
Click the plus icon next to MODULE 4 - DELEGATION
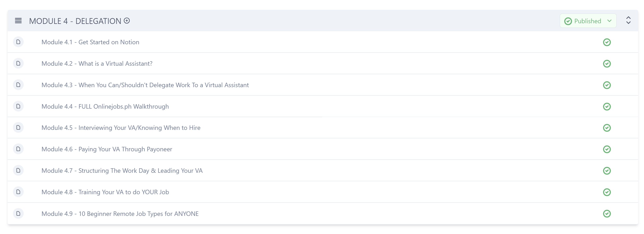tap(127, 21)
